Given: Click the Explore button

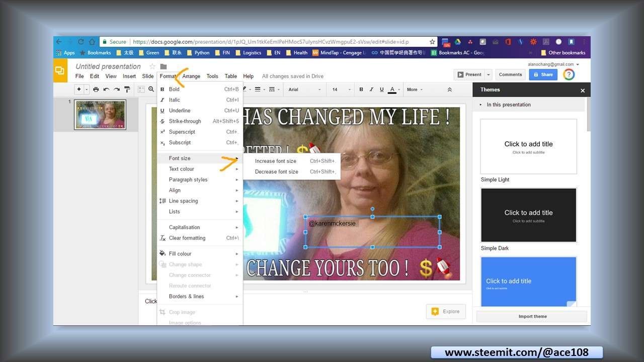Looking at the screenshot, I should (446, 311).
